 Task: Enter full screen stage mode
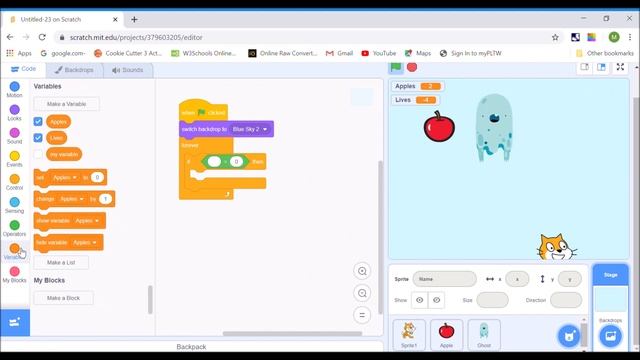(620, 67)
